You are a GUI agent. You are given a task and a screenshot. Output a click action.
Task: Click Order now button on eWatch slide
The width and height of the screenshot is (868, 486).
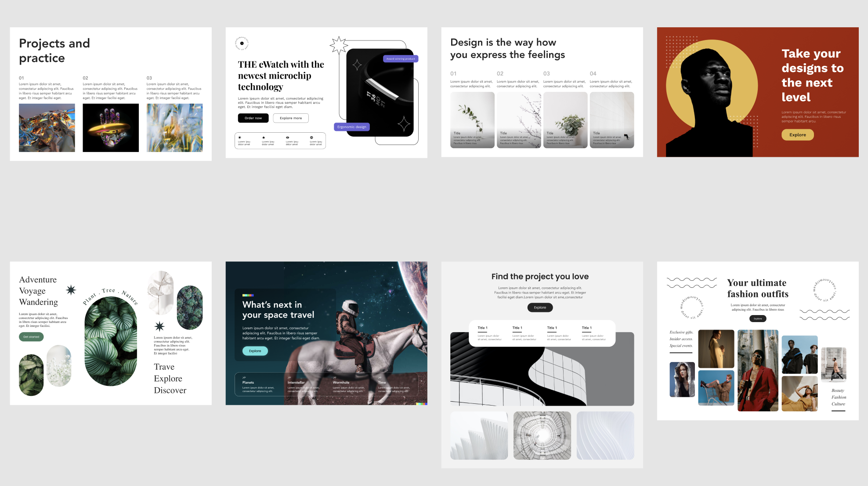point(253,118)
